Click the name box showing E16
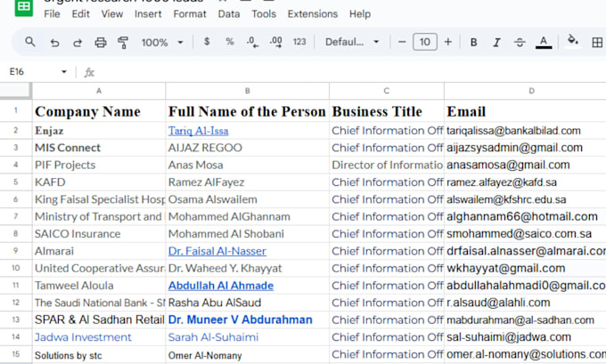 pos(17,71)
